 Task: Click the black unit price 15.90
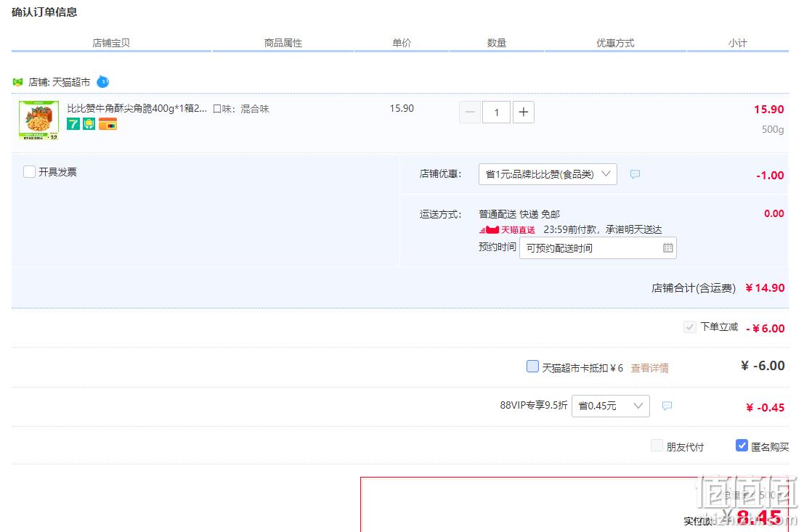[402, 108]
